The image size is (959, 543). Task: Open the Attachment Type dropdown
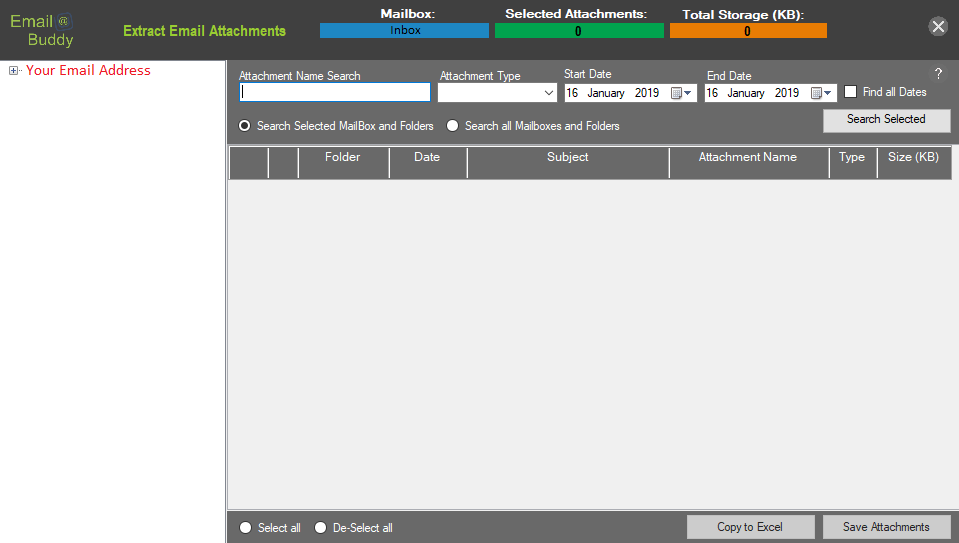[549, 93]
